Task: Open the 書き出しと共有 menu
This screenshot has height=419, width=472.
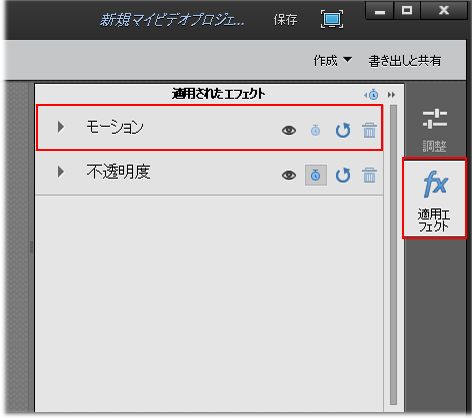Action: coord(405,61)
